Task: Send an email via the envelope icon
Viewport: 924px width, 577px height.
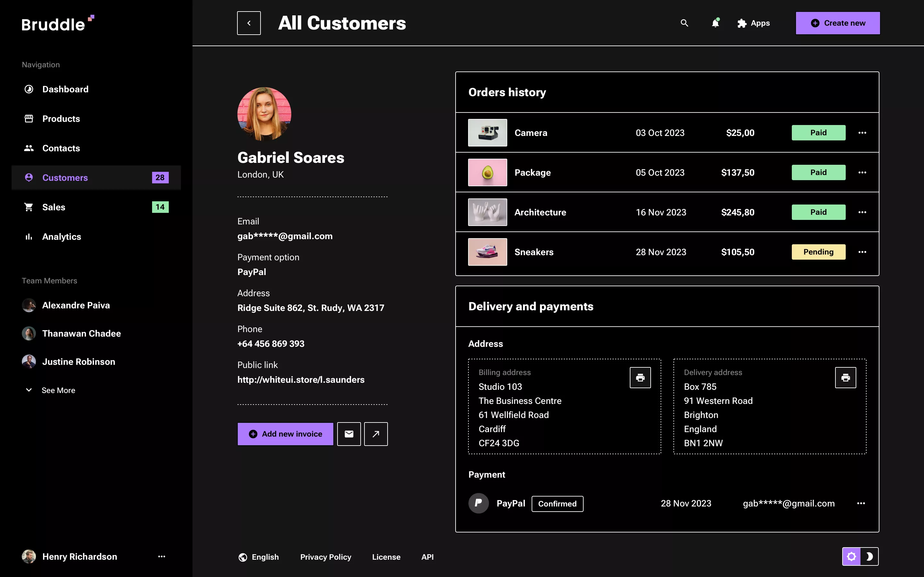Action: pos(349,434)
